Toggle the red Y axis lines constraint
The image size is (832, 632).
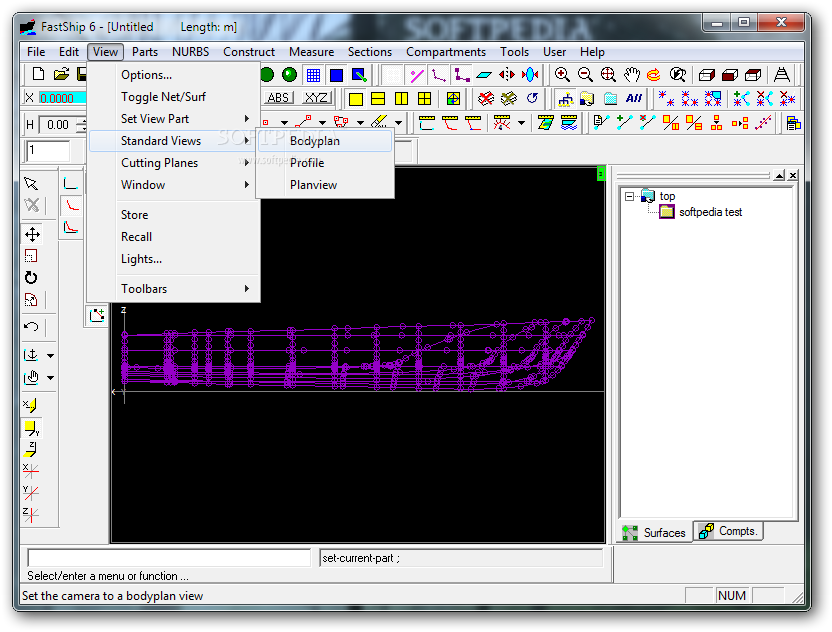pyautogui.click(x=31, y=492)
